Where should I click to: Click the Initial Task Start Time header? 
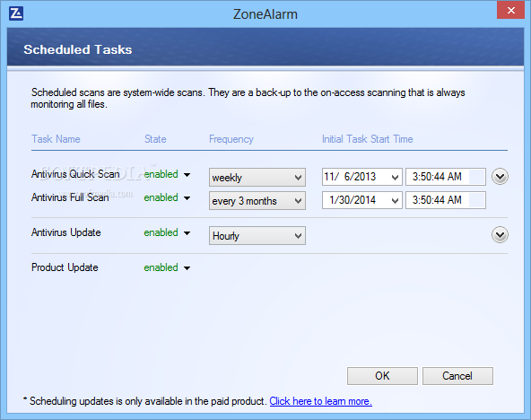tap(368, 139)
